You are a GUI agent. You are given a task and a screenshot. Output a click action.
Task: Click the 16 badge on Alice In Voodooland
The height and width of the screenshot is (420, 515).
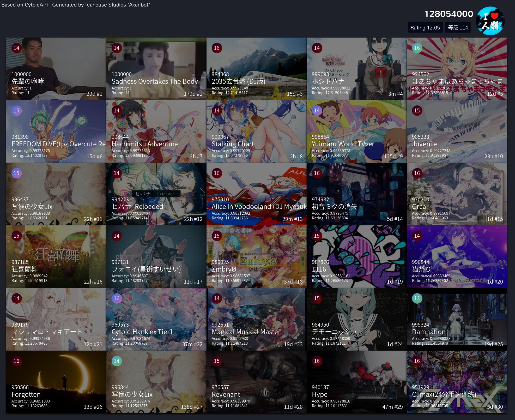(x=217, y=173)
